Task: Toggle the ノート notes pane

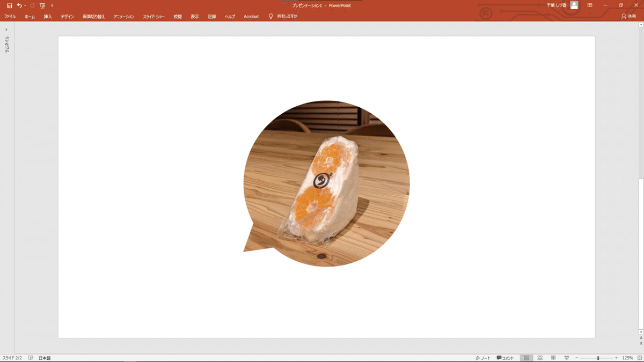Action: [x=483, y=358]
